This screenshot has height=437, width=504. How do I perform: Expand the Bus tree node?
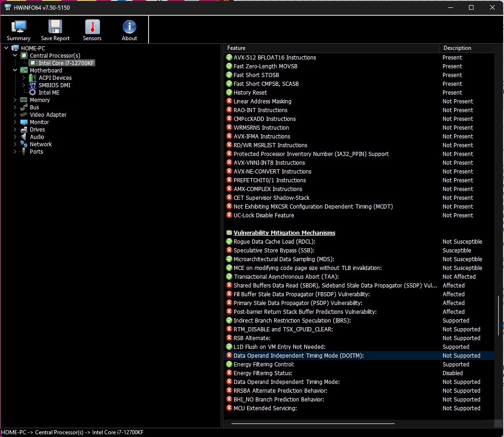tap(15, 108)
